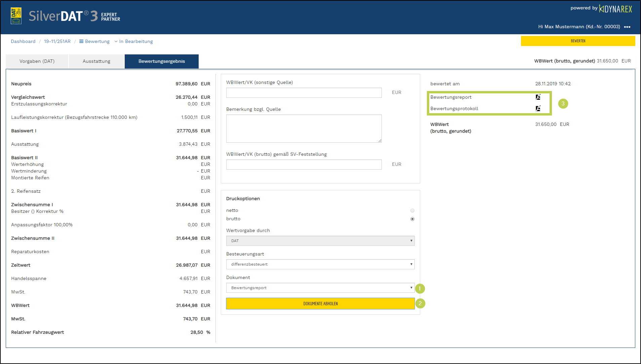Viewport: 641px width, 364px height.
Task: Switch to the Ausstattung tab
Action: [x=96, y=61]
